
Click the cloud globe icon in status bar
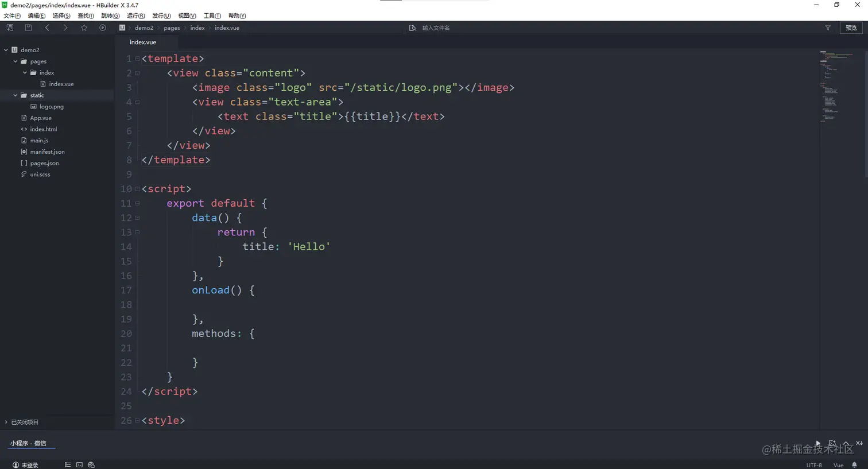pyautogui.click(x=91, y=465)
